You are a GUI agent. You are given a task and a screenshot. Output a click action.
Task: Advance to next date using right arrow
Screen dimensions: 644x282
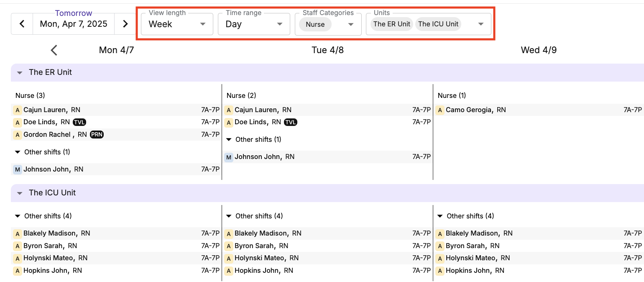(x=125, y=24)
